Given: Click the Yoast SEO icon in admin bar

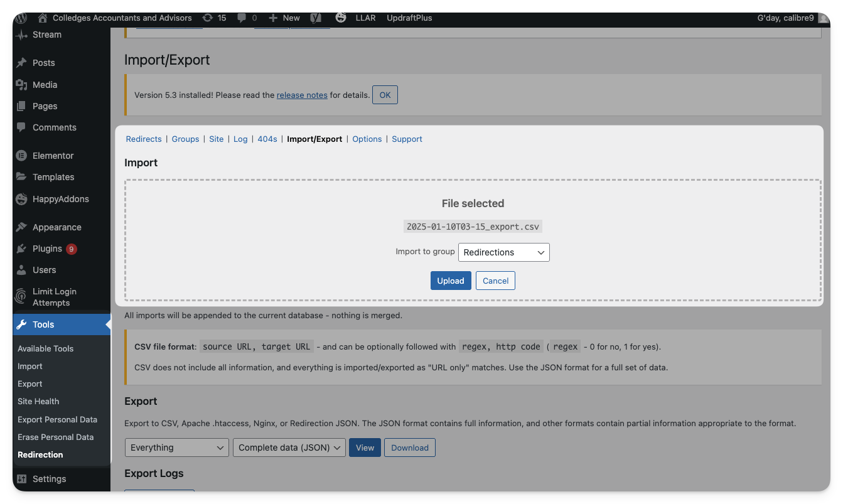Looking at the screenshot, I should point(316,18).
